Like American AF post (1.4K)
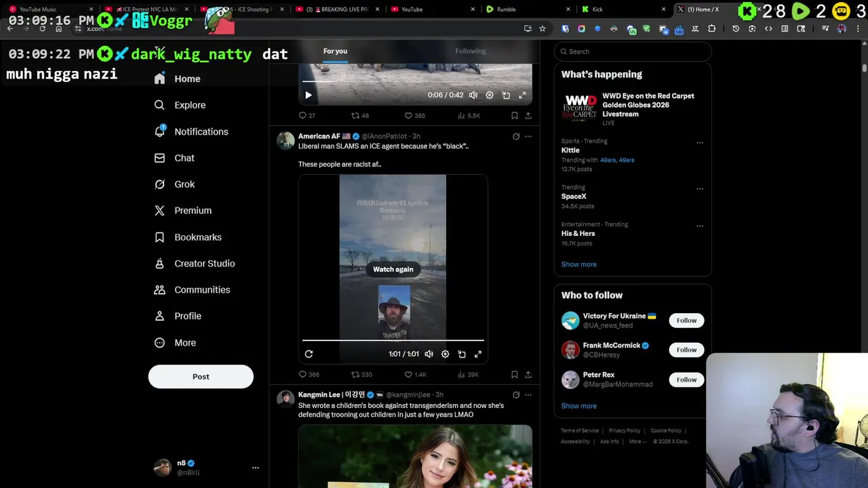This screenshot has width=868, height=488. tap(415, 375)
